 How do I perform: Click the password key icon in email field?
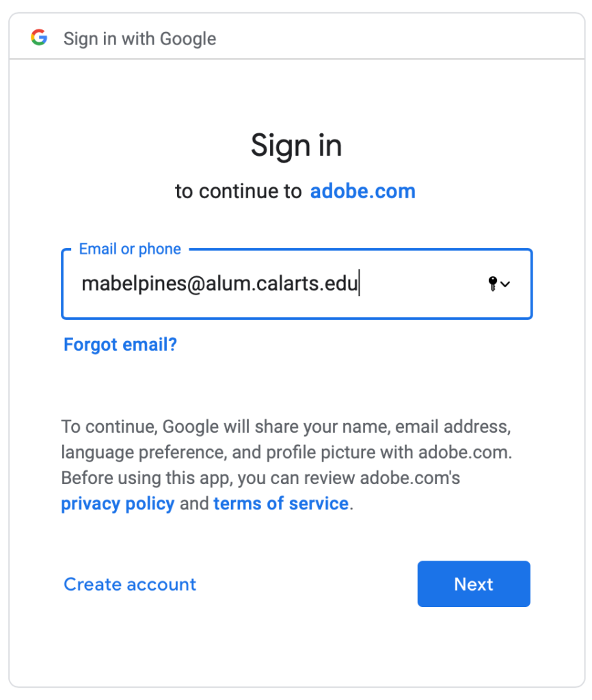click(492, 284)
